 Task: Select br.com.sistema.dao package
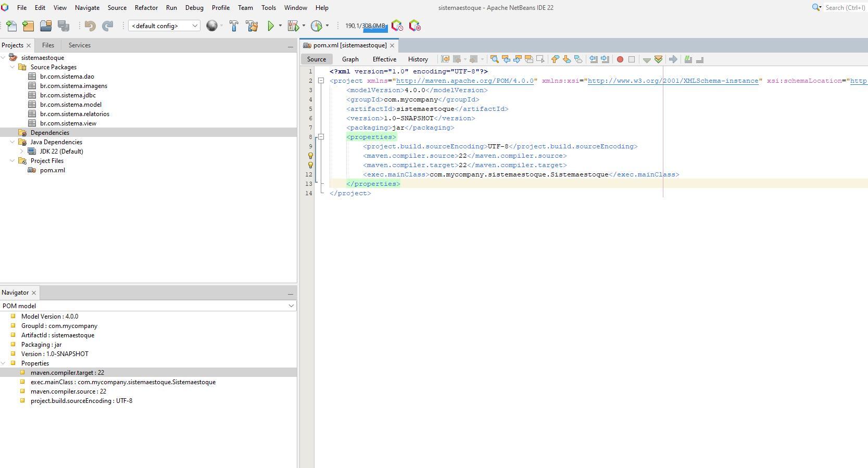67,77
